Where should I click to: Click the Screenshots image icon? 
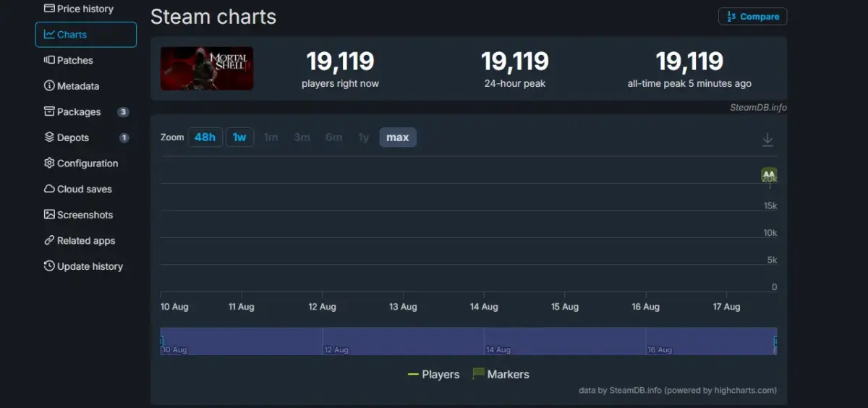49,215
